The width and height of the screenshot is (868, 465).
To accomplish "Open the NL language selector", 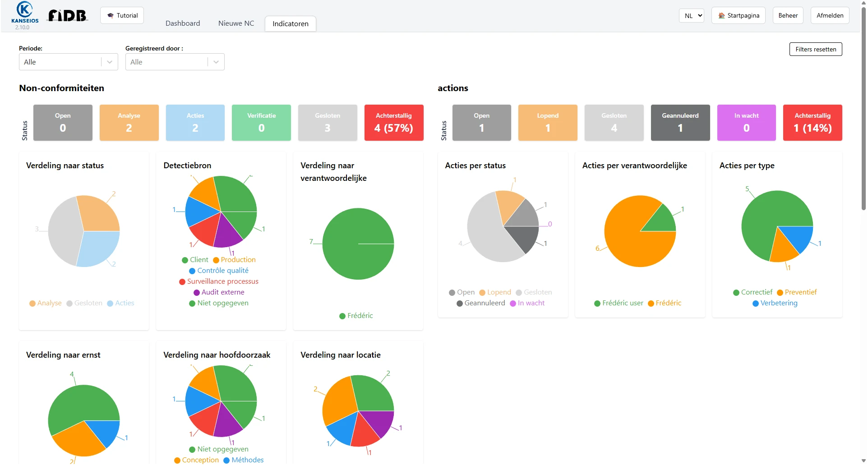I will pos(691,16).
